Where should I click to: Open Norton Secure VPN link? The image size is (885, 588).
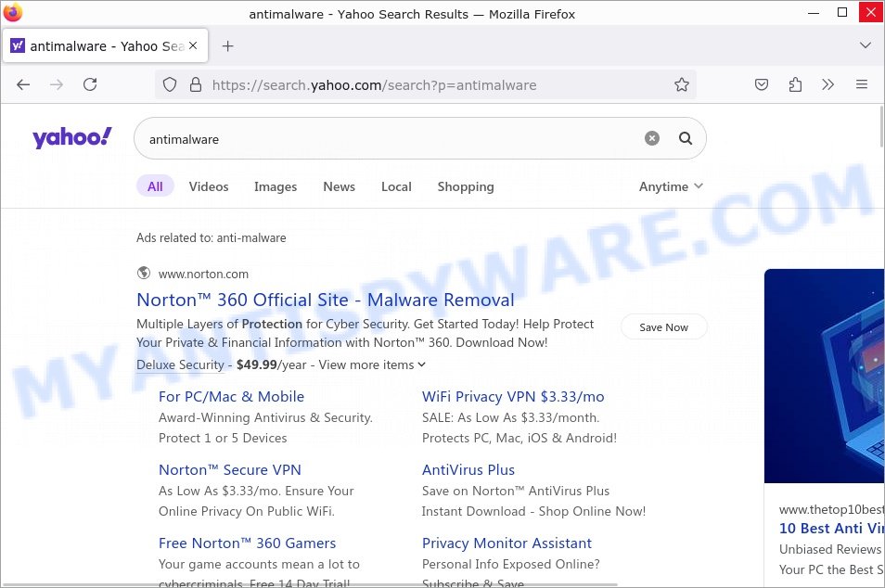[x=230, y=470]
